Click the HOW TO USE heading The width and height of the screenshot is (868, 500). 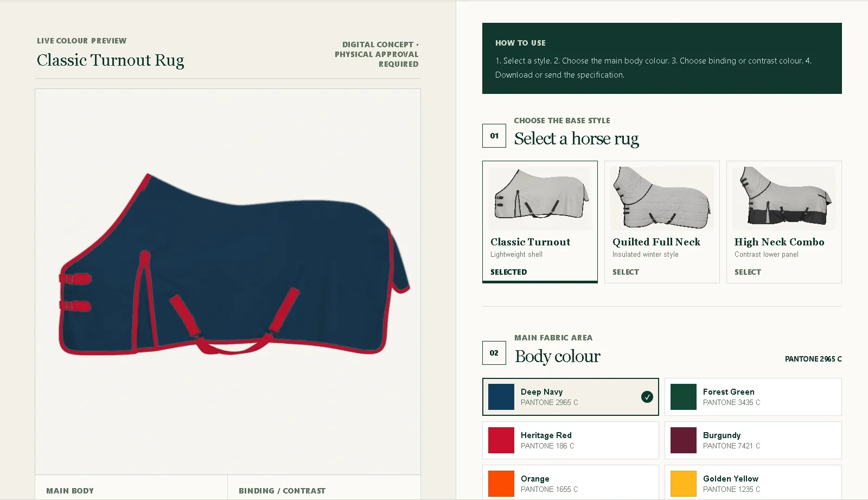pos(520,43)
